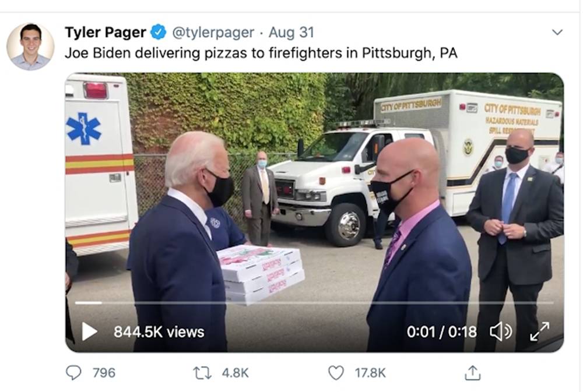Viewport: 583px width, 392px height.
Task: Mute the video using the speaker icon
Action: (x=500, y=331)
